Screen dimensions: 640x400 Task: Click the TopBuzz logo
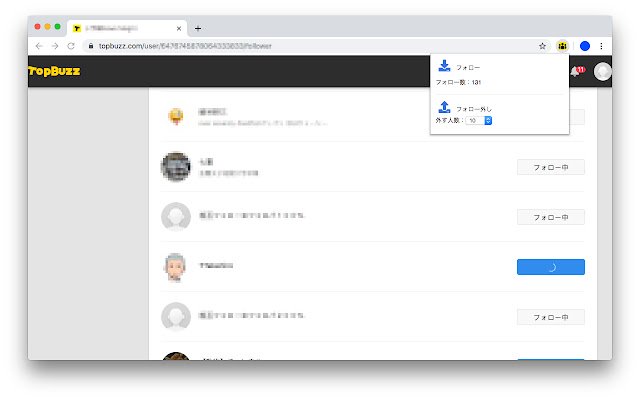coord(54,71)
